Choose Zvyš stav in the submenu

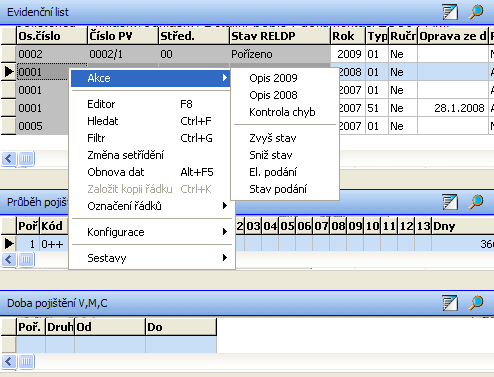click(285, 138)
